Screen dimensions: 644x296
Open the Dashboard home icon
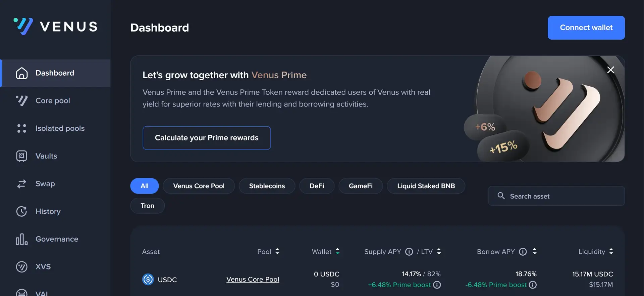coord(22,73)
